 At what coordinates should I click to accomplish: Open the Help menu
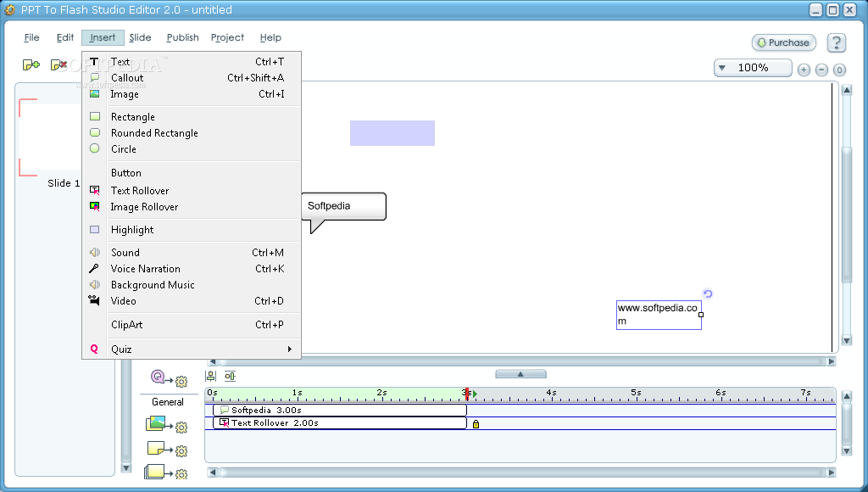(270, 37)
